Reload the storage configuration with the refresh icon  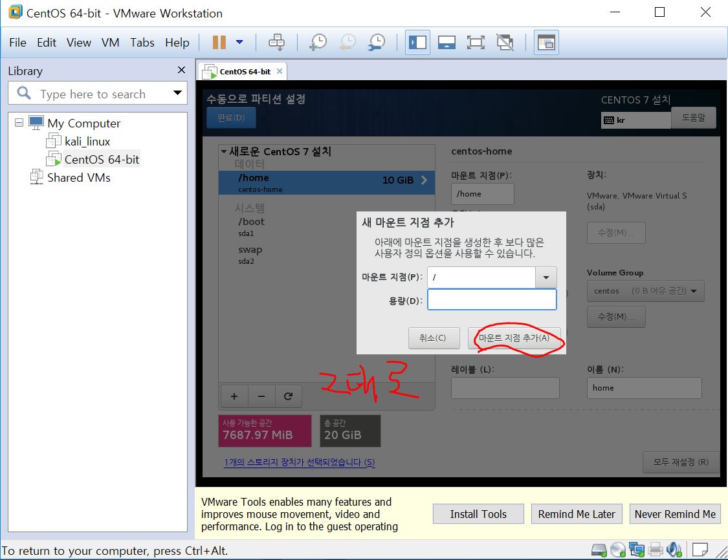(x=289, y=396)
